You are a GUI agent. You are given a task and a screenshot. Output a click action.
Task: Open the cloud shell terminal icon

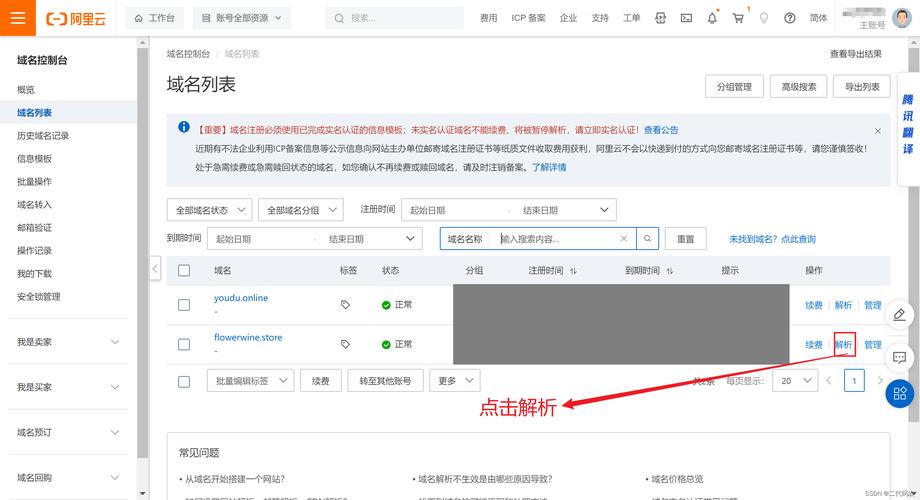686,18
